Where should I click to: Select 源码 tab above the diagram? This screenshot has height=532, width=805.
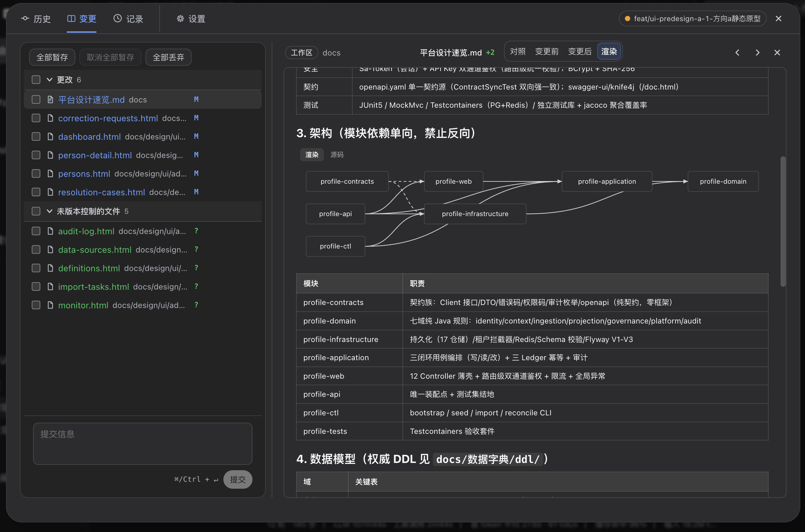(x=337, y=155)
